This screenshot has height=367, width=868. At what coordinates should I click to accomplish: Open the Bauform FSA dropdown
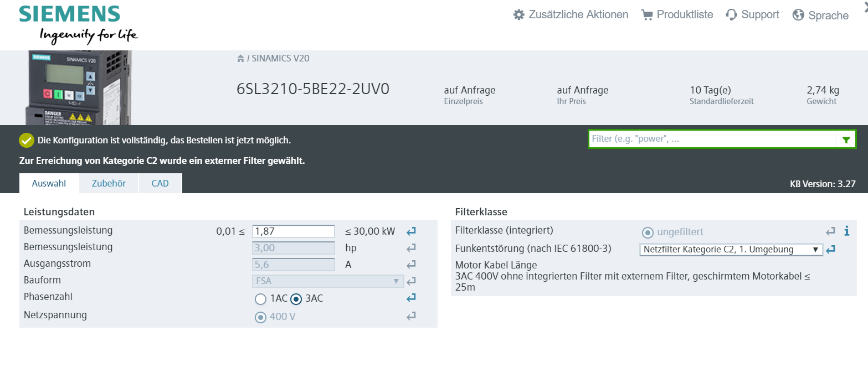[x=328, y=281]
